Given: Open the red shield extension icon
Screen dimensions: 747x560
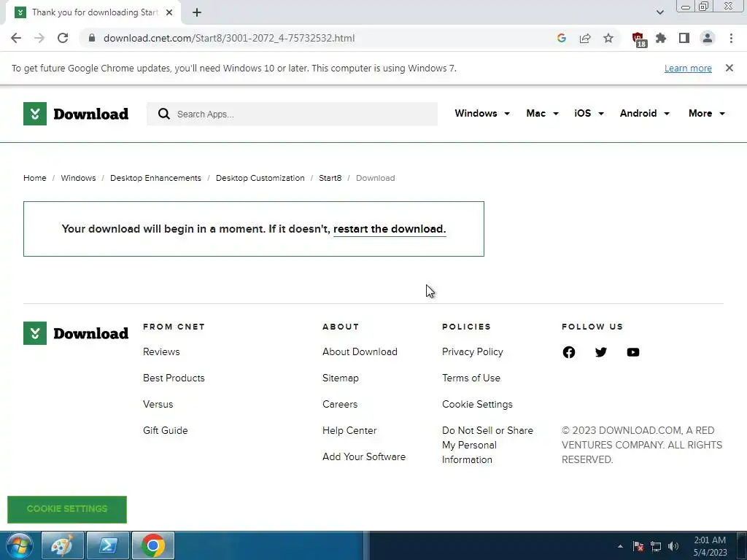Looking at the screenshot, I should click(639, 39).
